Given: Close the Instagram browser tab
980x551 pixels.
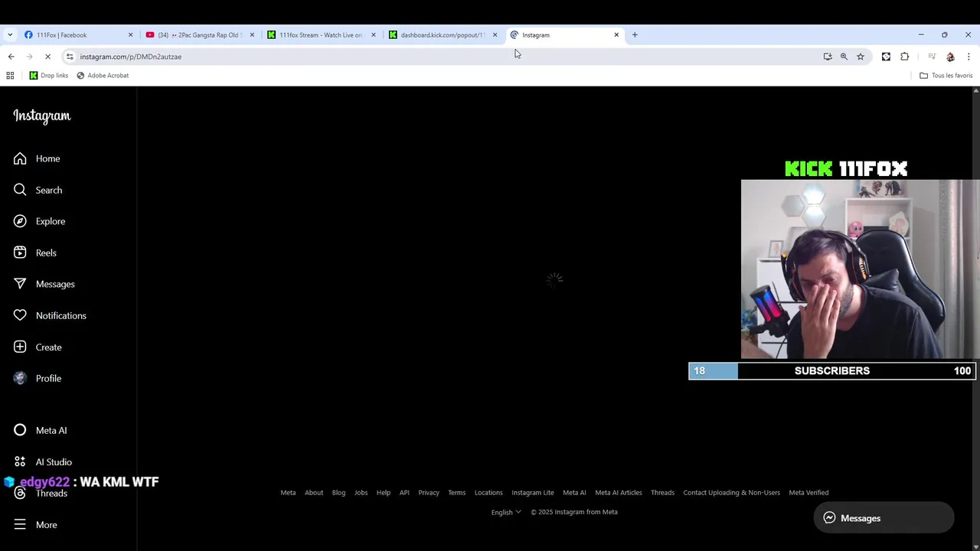Looking at the screenshot, I should point(616,34).
